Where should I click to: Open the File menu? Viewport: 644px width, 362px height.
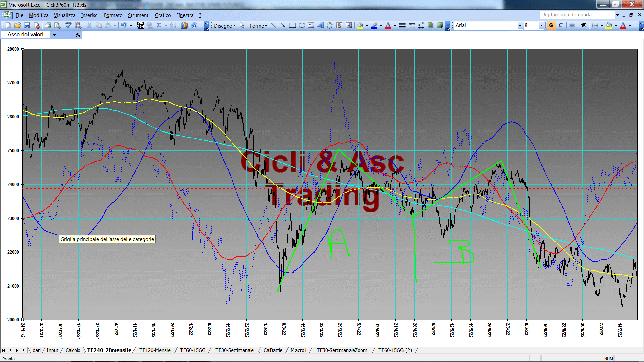click(x=19, y=15)
